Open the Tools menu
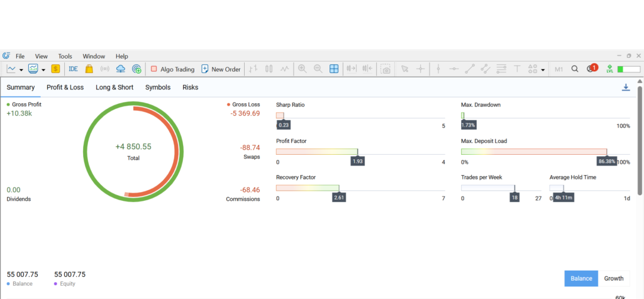Screen dimensions: 644x299 65,56
